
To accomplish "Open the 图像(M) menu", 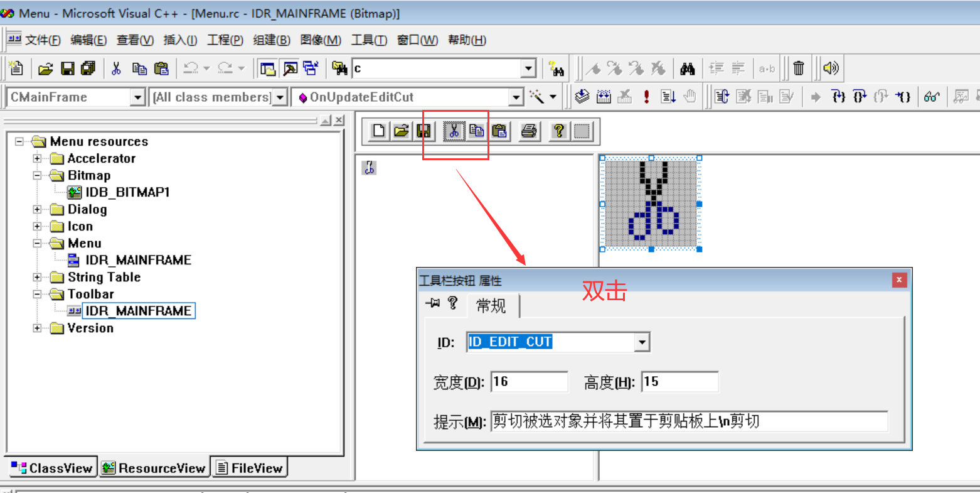I will pyautogui.click(x=321, y=40).
